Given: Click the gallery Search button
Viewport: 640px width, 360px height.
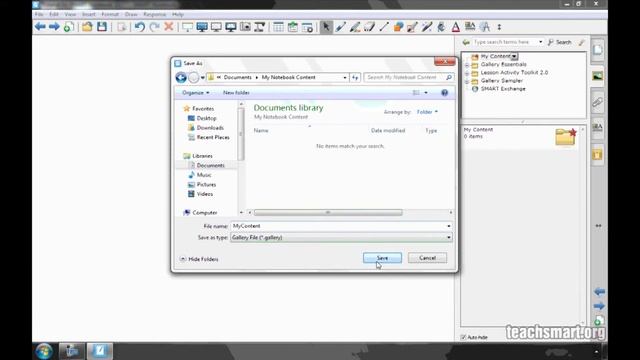Looking at the screenshot, I should tap(560, 42).
